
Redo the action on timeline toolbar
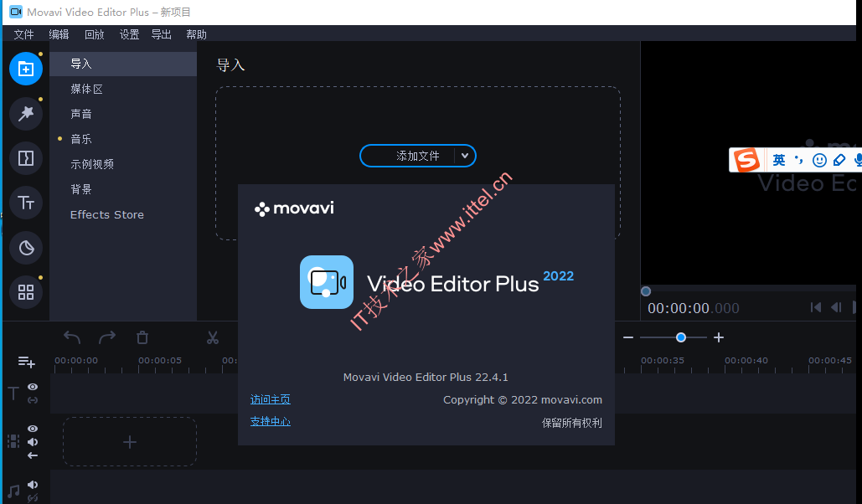pyautogui.click(x=107, y=337)
